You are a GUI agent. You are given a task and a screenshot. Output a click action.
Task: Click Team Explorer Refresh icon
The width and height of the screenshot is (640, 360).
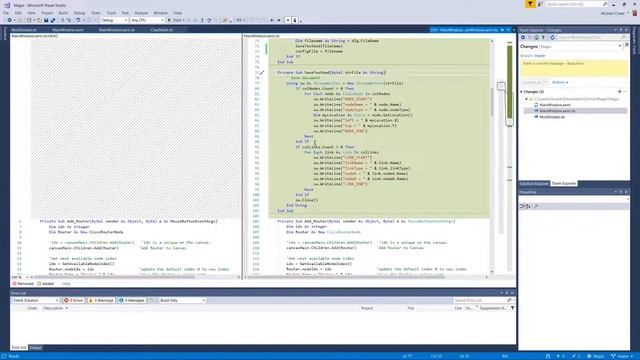click(553, 37)
